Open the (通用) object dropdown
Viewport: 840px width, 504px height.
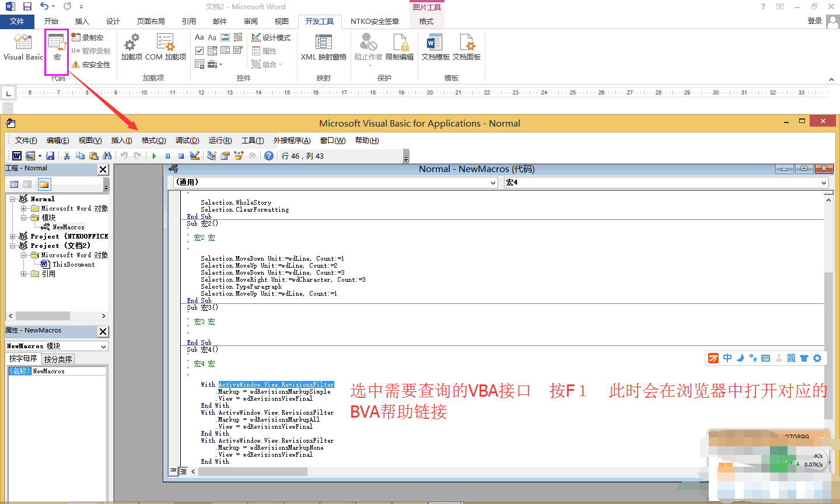coord(494,183)
